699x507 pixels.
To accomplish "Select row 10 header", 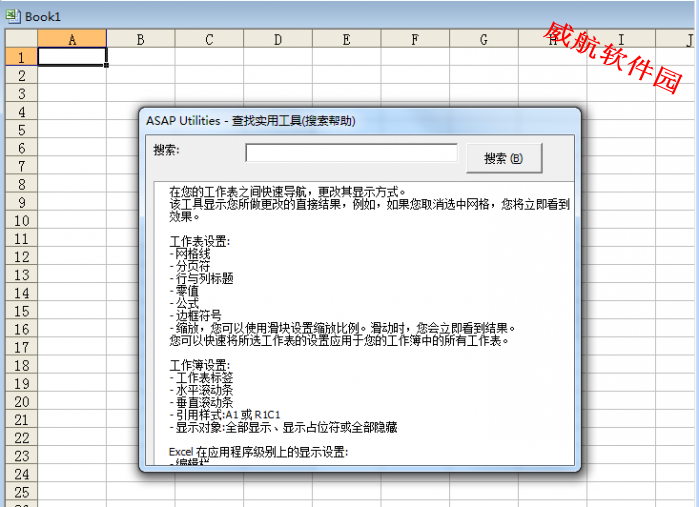I will click(x=21, y=220).
